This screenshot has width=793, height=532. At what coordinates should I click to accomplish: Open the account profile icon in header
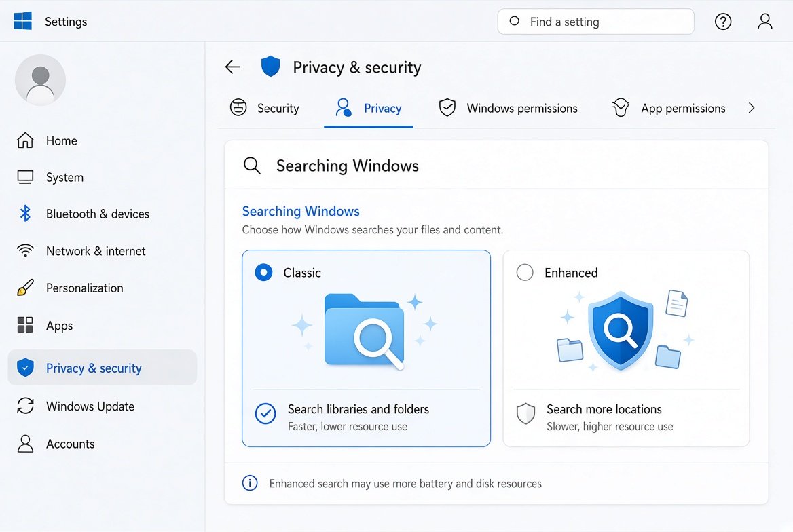tap(764, 21)
